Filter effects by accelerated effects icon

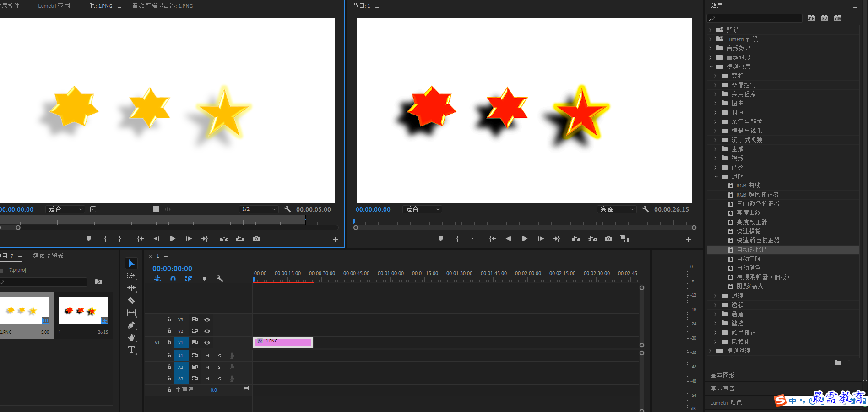(x=811, y=18)
